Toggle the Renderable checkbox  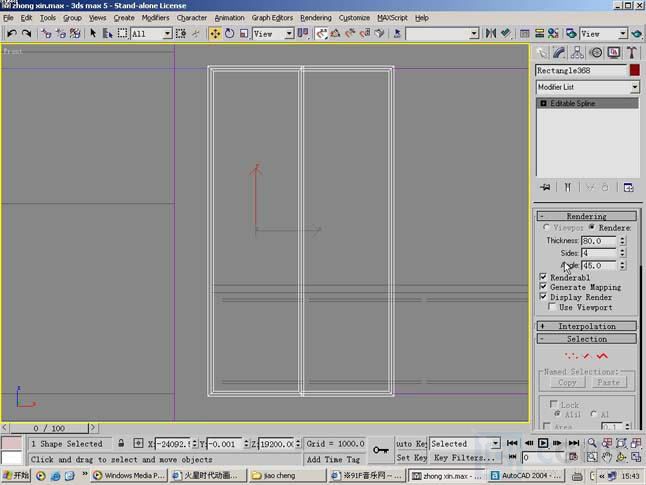(543, 277)
